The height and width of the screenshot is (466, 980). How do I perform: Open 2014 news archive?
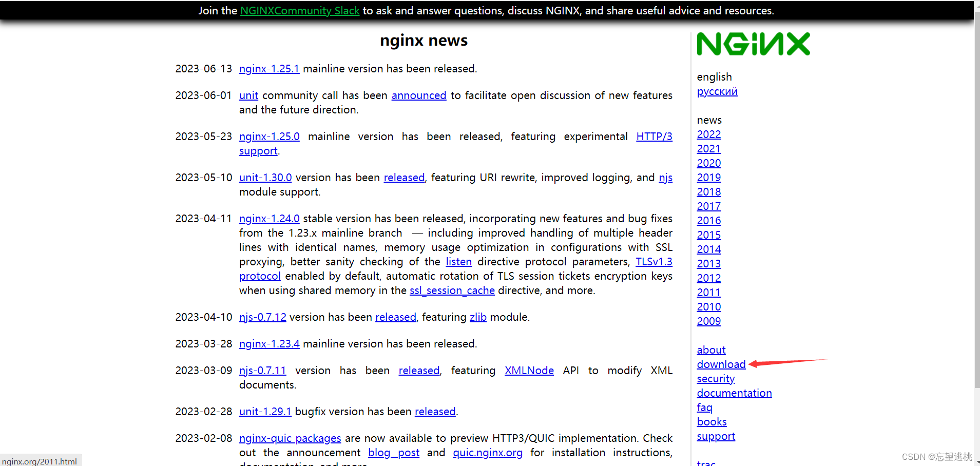(x=709, y=249)
